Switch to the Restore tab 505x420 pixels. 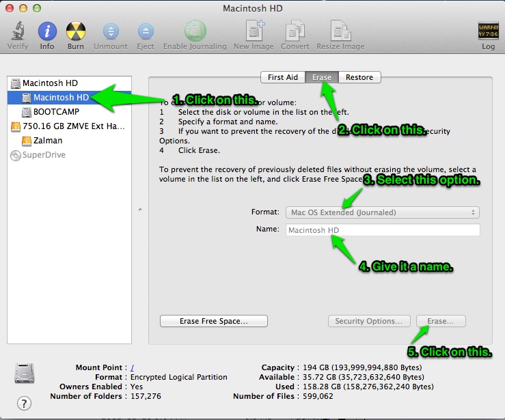click(x=359, y=77)
